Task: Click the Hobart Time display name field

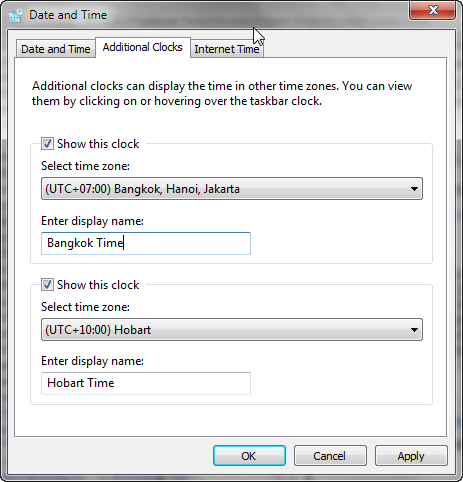Action: point(146,383)
